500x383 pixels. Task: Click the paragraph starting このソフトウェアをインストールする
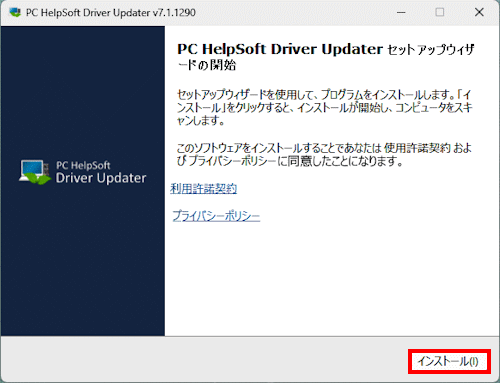pos(324,155)
